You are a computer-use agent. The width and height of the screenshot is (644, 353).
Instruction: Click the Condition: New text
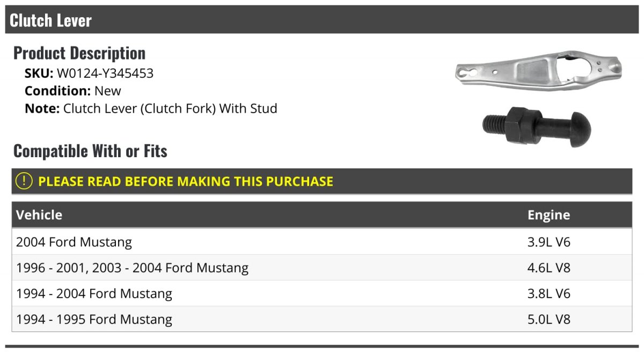click(73, 91)
